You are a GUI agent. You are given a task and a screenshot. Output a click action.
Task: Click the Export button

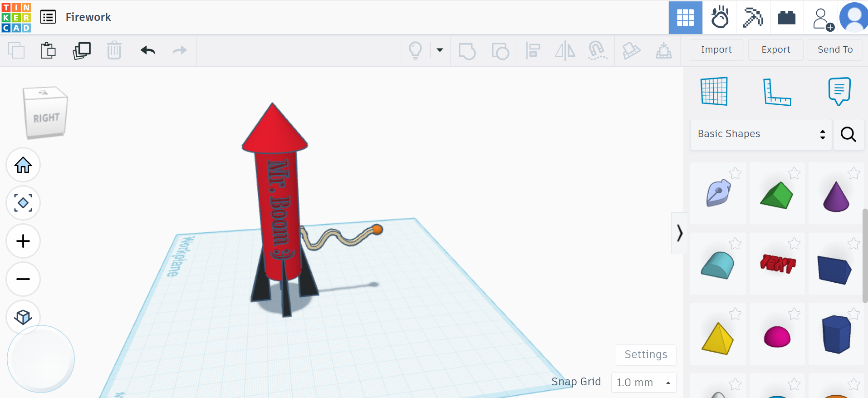pos(775,50)
